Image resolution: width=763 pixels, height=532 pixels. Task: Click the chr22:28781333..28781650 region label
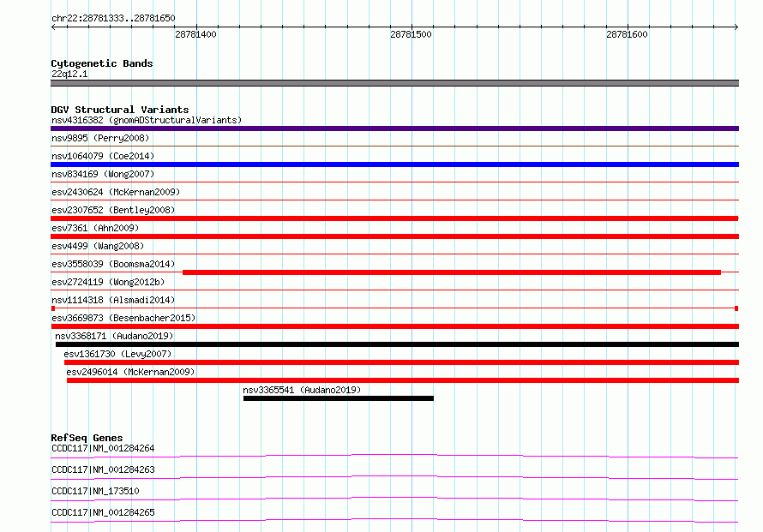coord(113,18)
